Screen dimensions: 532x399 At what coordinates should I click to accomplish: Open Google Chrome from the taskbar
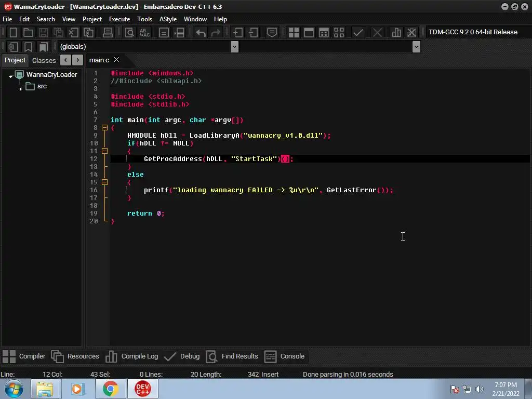(x=110, y=389)
